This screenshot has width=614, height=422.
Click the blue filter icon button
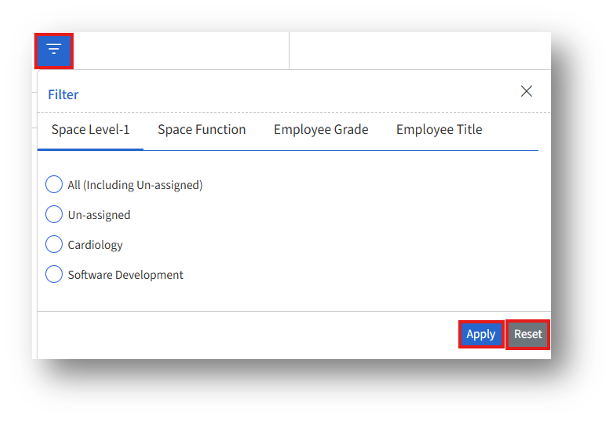tap(54, 50)
